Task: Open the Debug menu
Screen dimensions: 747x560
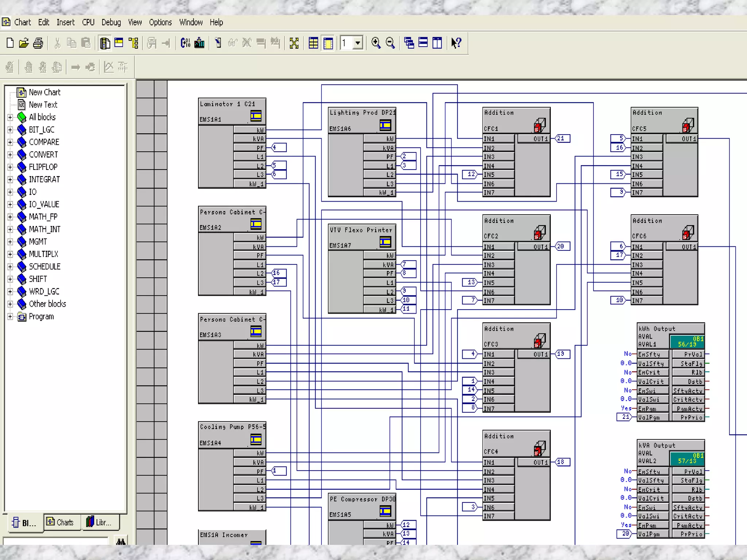Action: tap(111, 22)
